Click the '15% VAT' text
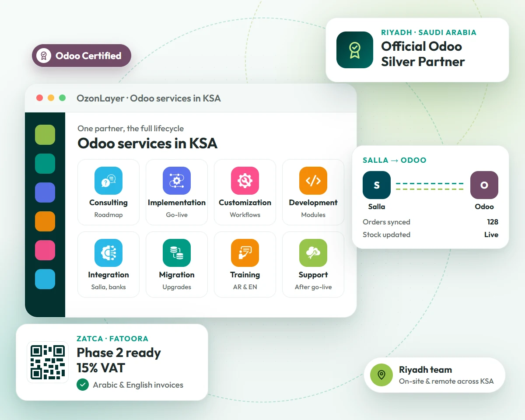This screenshot has width=525, height=420. tap(101, 367)
